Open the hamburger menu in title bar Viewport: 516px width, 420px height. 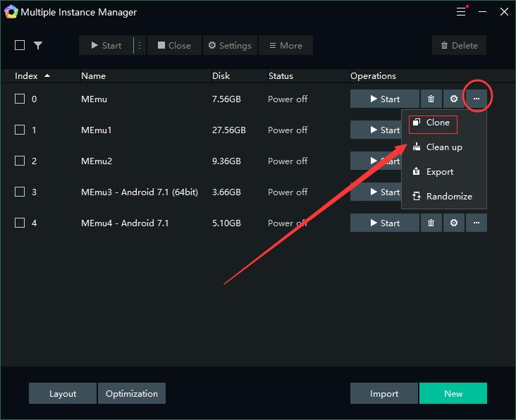pyautogui.click(x=461, y=12)
